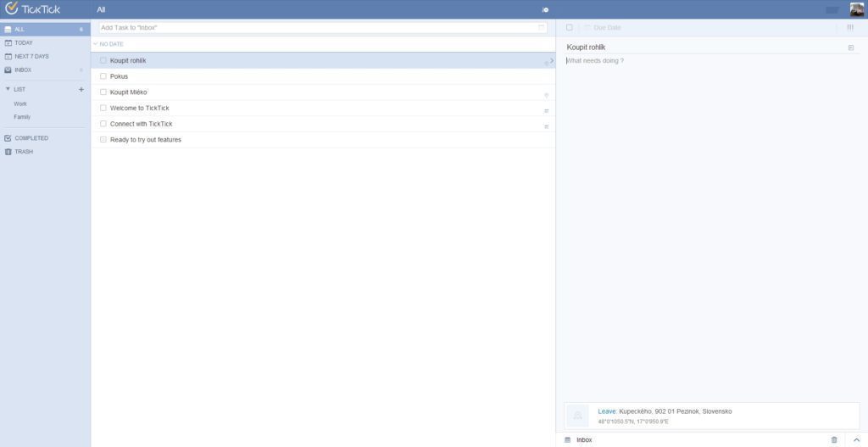Image resolution: width=868 pixels, height=447 pixels.
Task: Go to COMPLETED tasks
Action: point(31,137)
